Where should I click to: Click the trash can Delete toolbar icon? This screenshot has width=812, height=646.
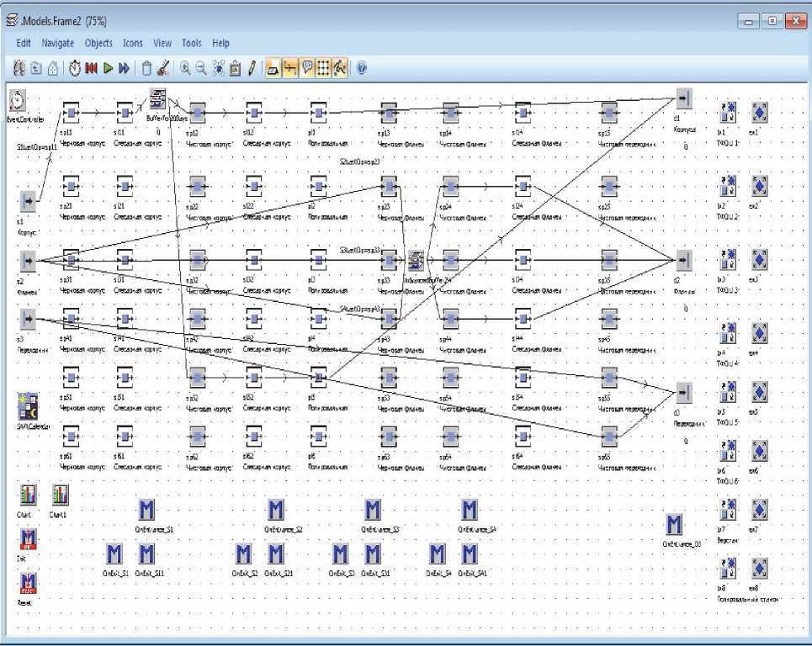pos(147,68)
